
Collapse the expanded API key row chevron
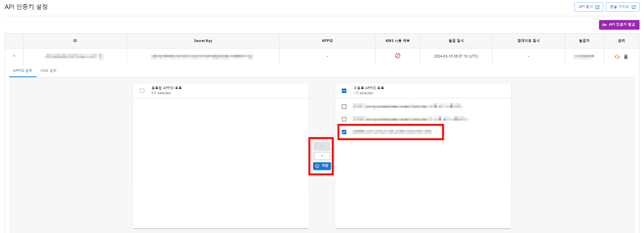(x=14, y=56)
